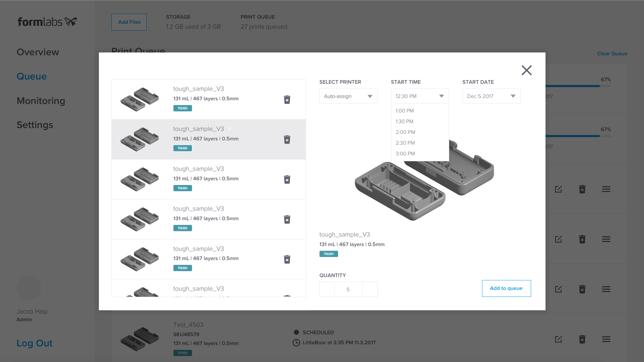Click the fifth tough_sample_V3 row title
The image size is (644, 362).
click(x=199, y=249)
